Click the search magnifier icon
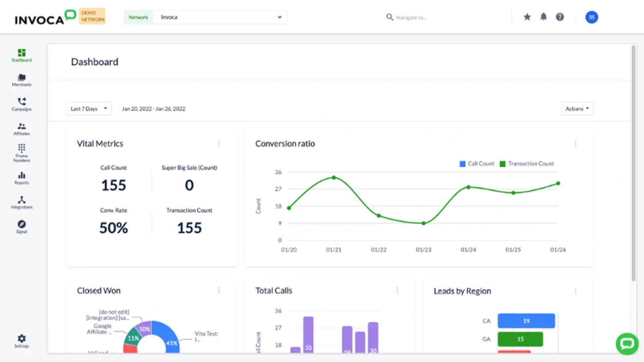 pyautogui.click(x=390, y=17)
